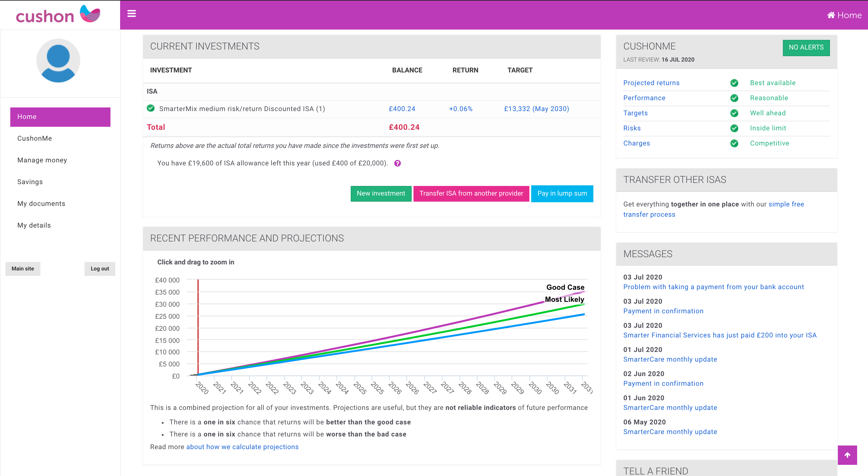Viewport: 868px width, 476px height.
Task: Open the 03 Jul Payment in confirmation message
Action: [663, 311]
